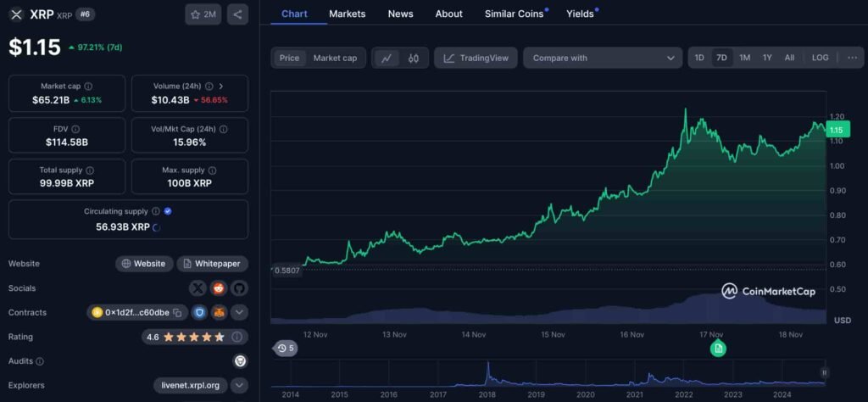Click the right handle of timeline range slider
Viewport: 868px width, 402px height.
(x=823, y=372)
